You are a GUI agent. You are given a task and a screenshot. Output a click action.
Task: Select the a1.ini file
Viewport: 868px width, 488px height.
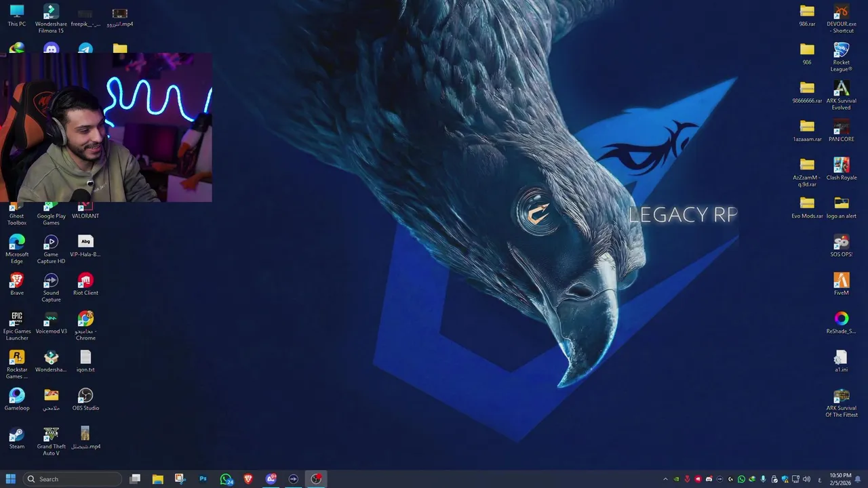pos(842,361)
